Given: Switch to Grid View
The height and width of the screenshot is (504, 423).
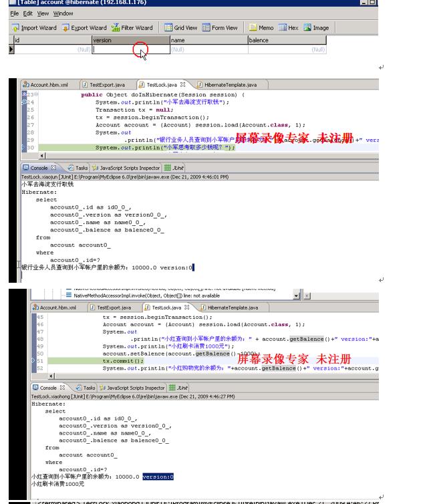Looking at the screenshot, I should 180,28.
